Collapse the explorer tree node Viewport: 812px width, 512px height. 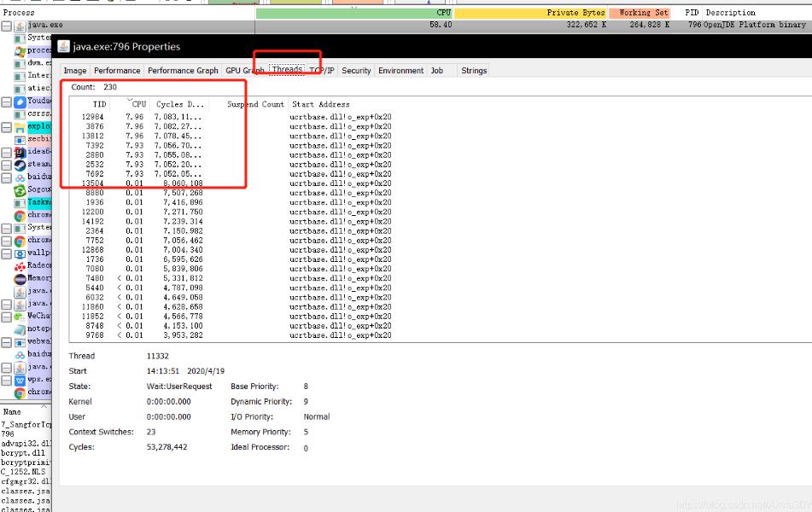tap(6, 127)
